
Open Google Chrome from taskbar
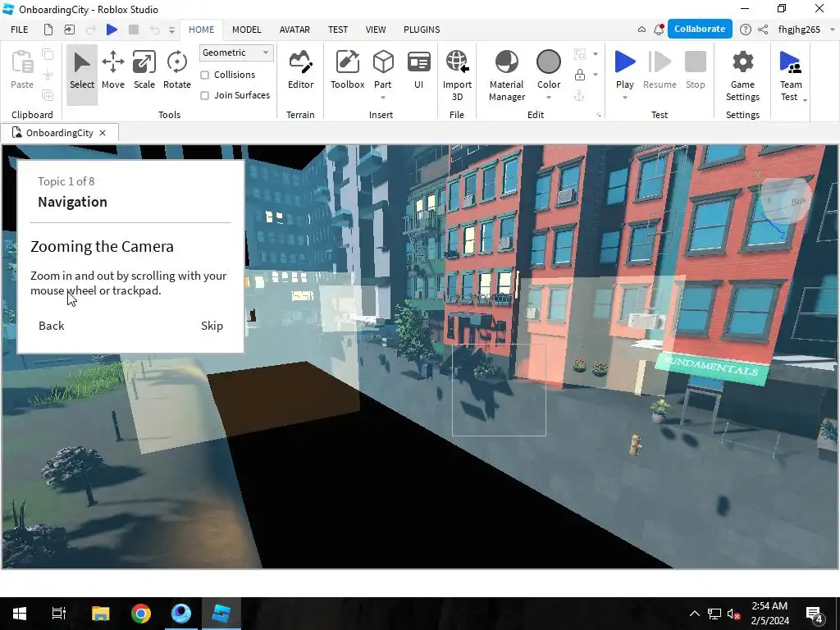click(141, 614)
